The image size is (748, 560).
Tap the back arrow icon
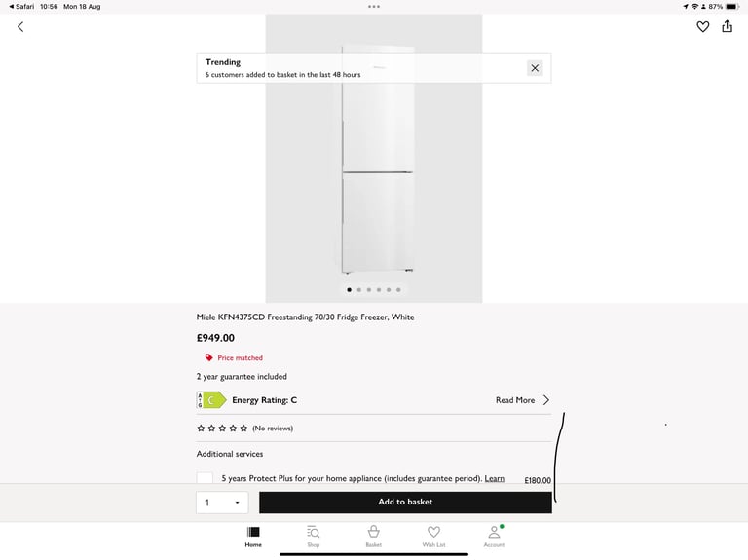(x=20, y=27)
